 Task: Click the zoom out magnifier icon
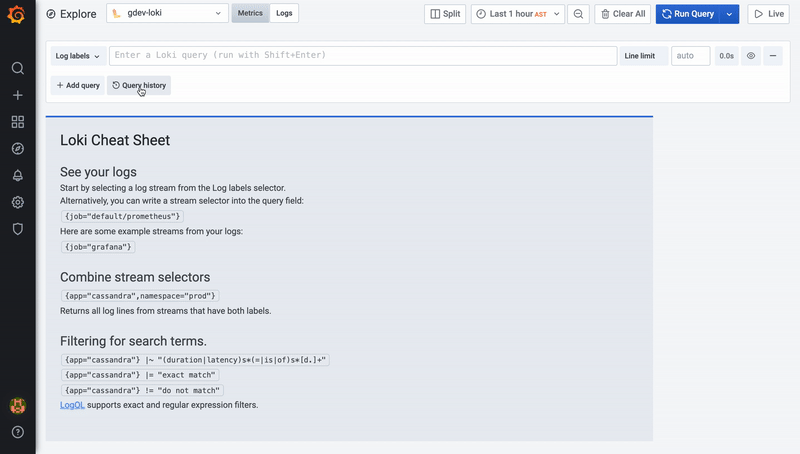pyautogui.click(x=578, y=14)
